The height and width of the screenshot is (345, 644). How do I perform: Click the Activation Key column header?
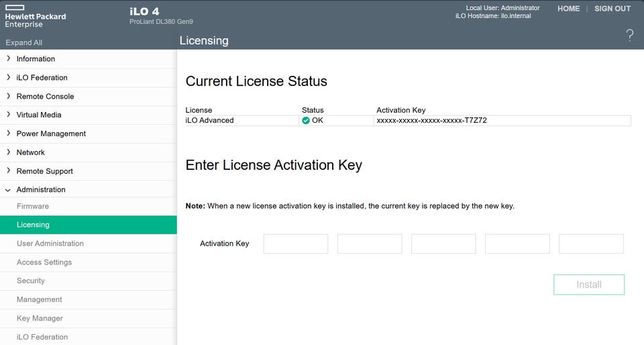[401, 110]
